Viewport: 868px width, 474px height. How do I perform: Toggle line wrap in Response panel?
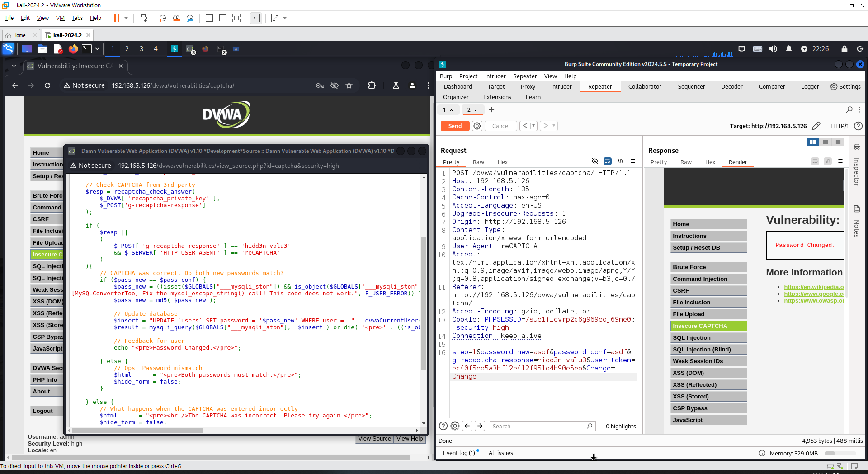[815, 161]
